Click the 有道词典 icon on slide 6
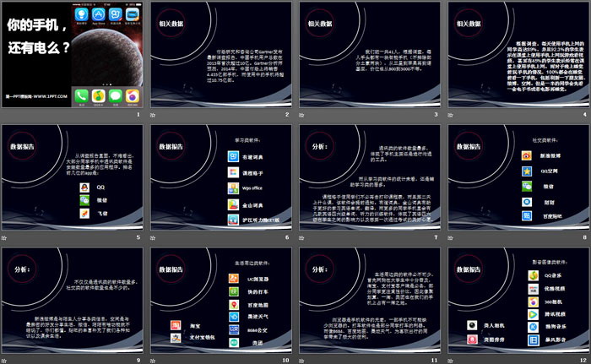 232,157
